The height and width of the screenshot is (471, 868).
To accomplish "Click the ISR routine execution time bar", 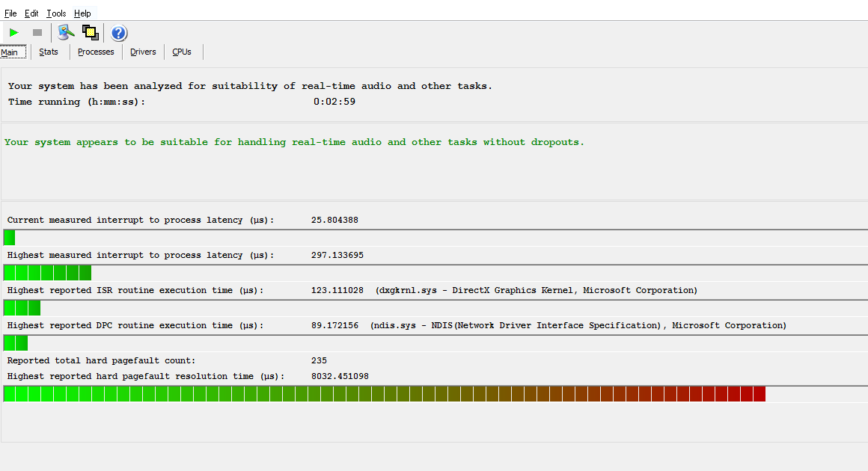I will [x=22, y=308].
